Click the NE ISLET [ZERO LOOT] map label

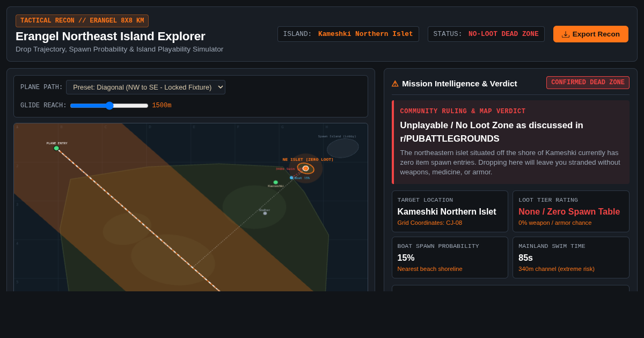coord(308,159)
